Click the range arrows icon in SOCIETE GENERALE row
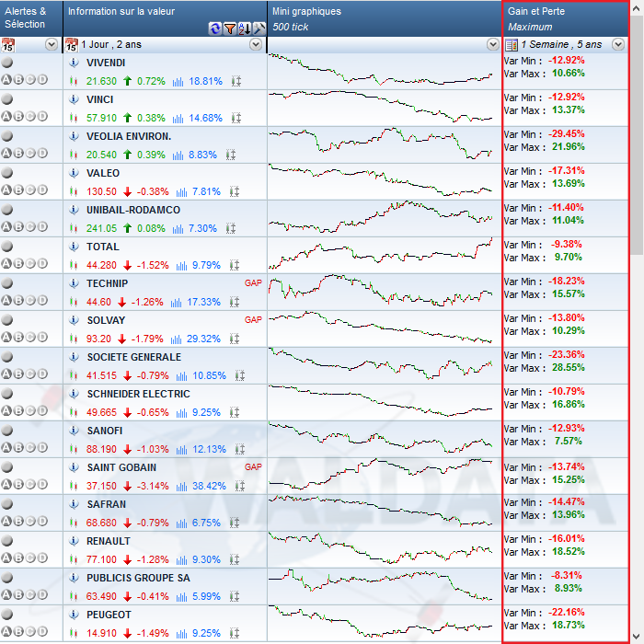Viewport: 644px width, 644px height. coord(240,375)
